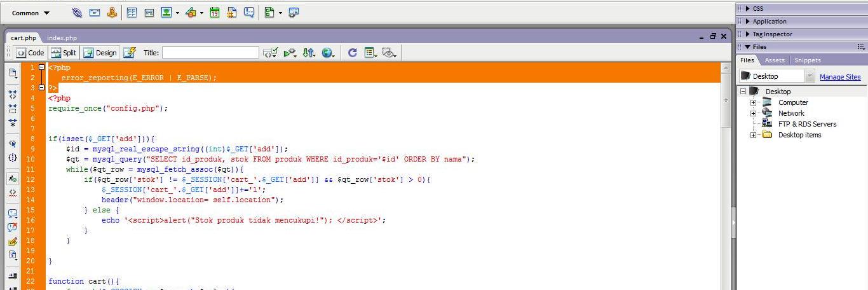Collapse the Files panel

pos(748,46)
